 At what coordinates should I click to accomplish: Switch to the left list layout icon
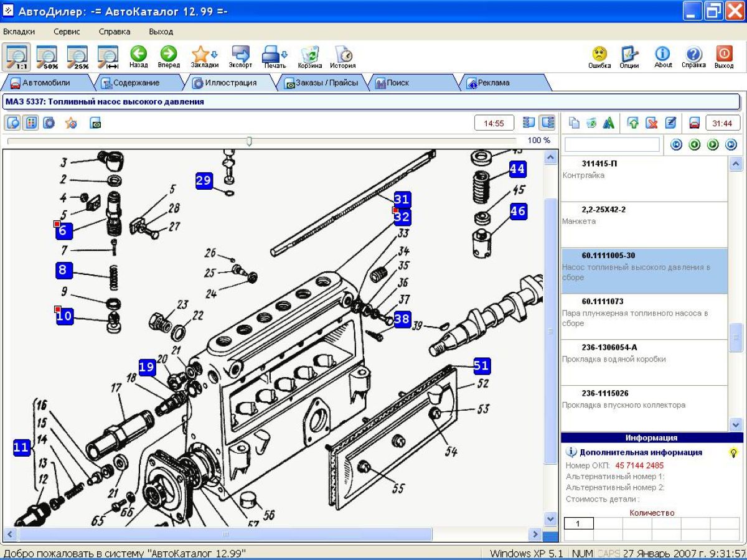pos(529,123)
